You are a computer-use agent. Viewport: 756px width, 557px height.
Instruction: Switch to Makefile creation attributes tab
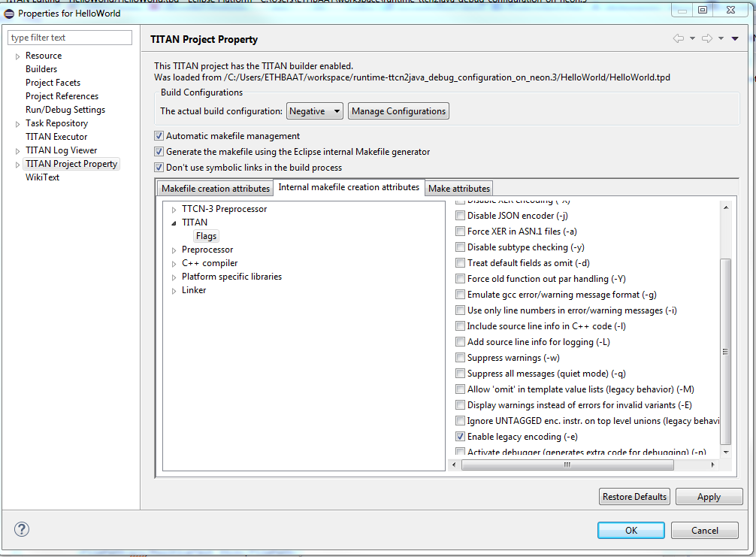216,188
